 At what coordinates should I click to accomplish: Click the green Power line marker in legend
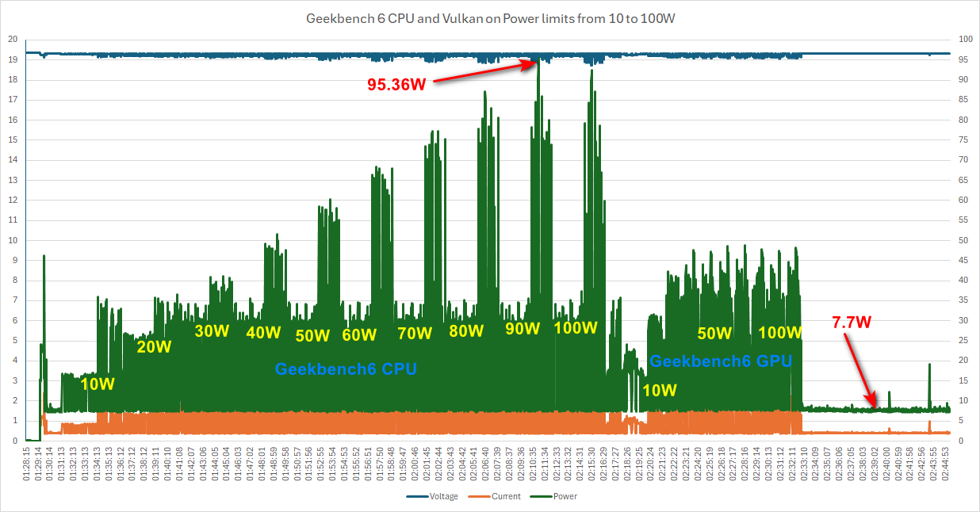[x=543, y=497]
